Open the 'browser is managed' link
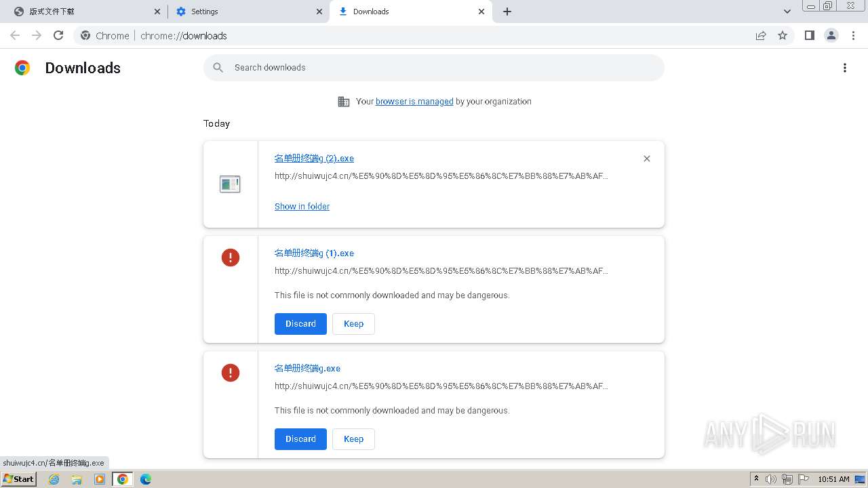 click(414, 102)
